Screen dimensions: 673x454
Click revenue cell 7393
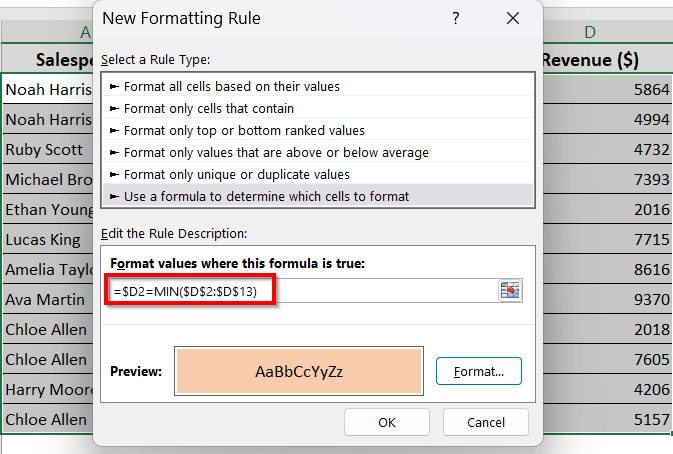click(x=608, y=179)
